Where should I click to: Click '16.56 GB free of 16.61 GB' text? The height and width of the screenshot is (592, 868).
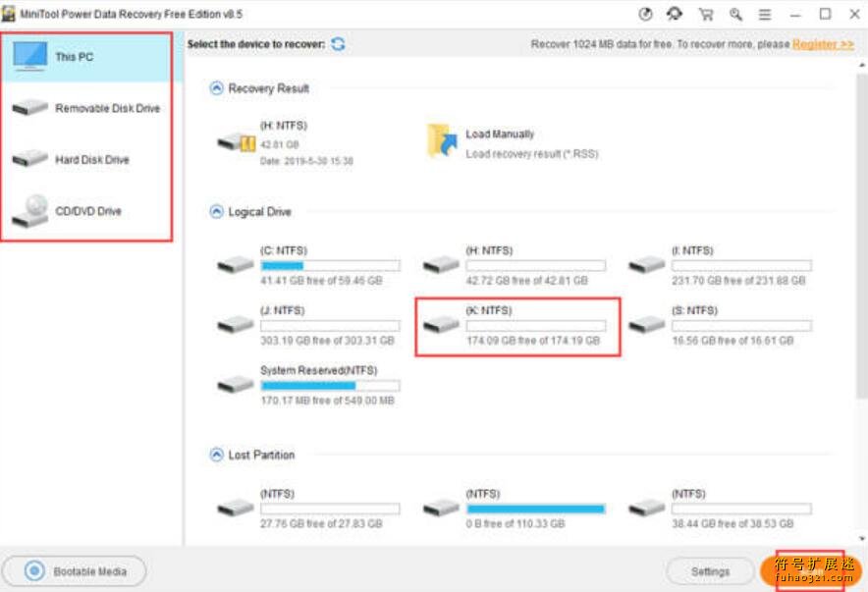(732, 341)
